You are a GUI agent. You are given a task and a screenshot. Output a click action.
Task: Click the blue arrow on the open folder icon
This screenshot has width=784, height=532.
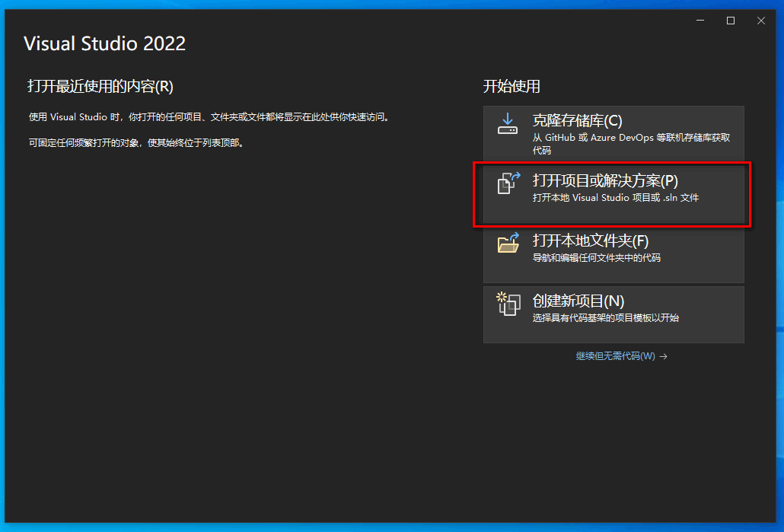(x=515, y=238)
